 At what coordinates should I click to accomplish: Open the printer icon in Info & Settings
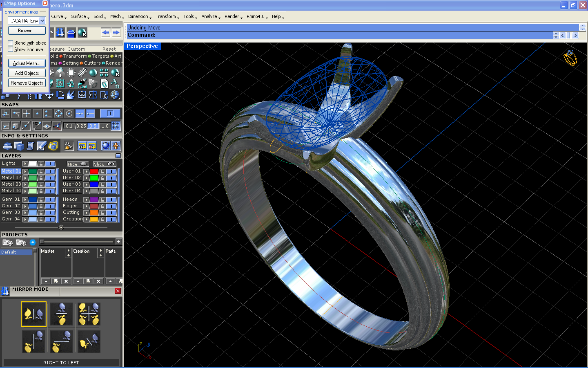7,146
